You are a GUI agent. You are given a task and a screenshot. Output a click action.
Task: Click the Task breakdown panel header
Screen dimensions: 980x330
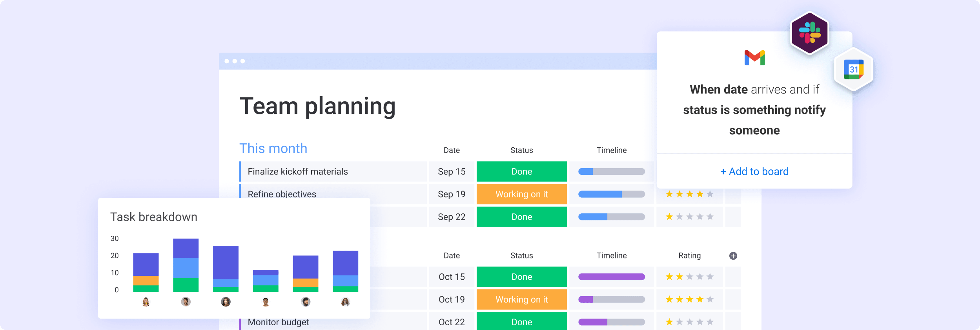[x=154, y=216]
